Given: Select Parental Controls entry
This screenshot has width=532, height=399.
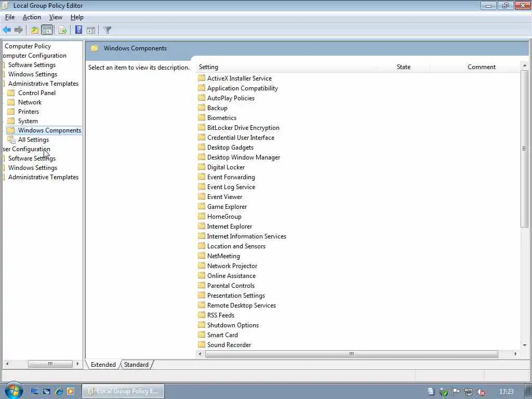Looking at the screenshot, I should 231,286.
